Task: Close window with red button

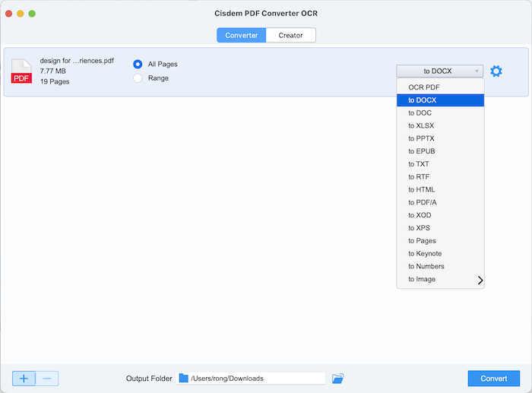Action: click(x=9, y=14)
